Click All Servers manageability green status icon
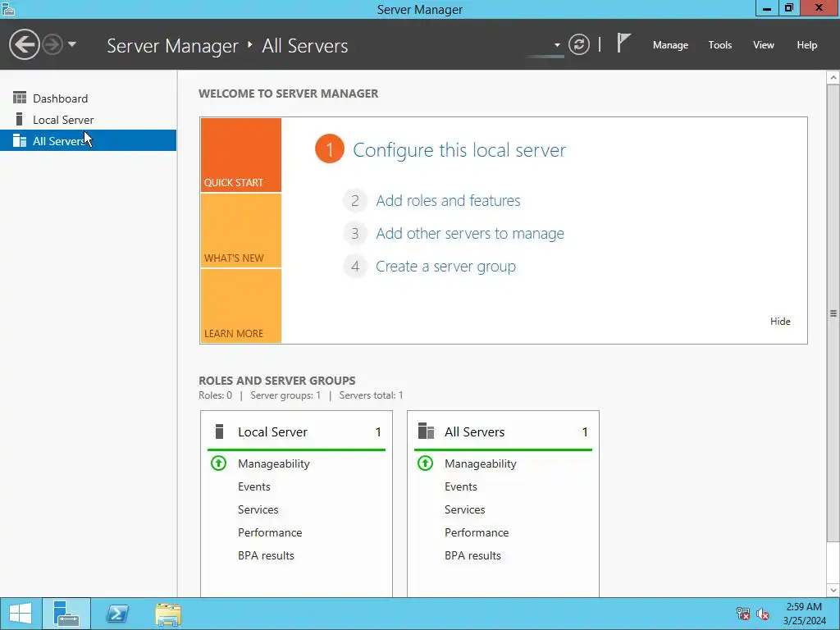Viewport: 840px width, 630px height. (426, 463)
